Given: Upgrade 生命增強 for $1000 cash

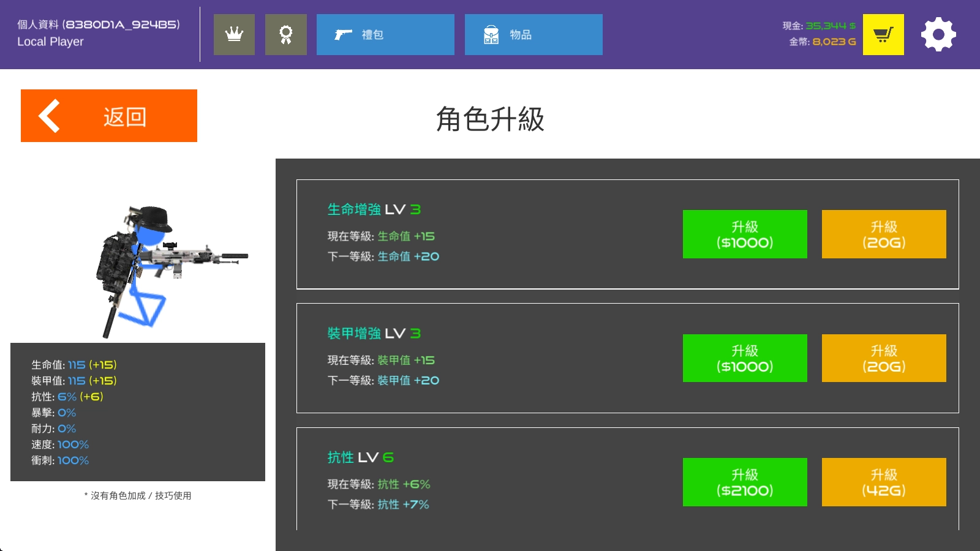Looking at the screenshot, I should [x=744, y=234].
